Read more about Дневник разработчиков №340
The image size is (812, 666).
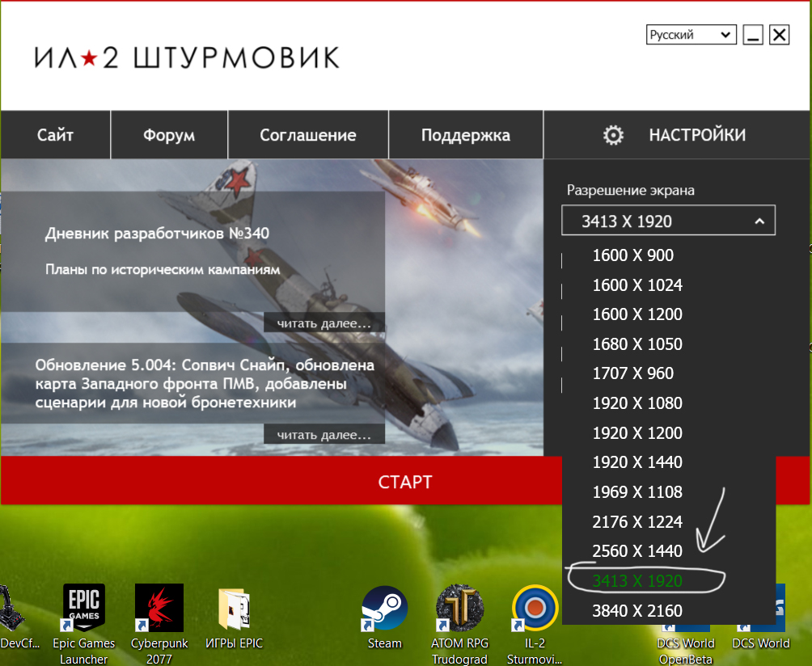[324, 323]
